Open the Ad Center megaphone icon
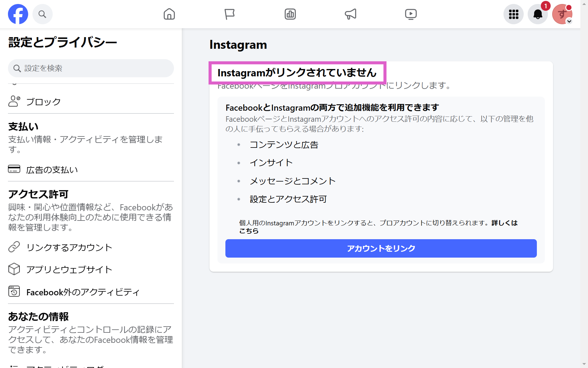This screenshot has height=368, width=588. 350,14
